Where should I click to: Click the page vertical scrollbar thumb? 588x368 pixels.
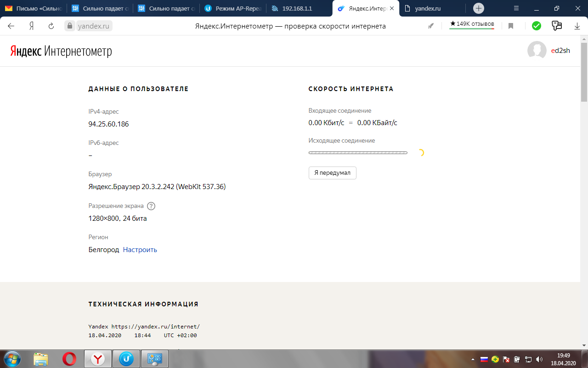pyautogui.click(x=584, y=72)
